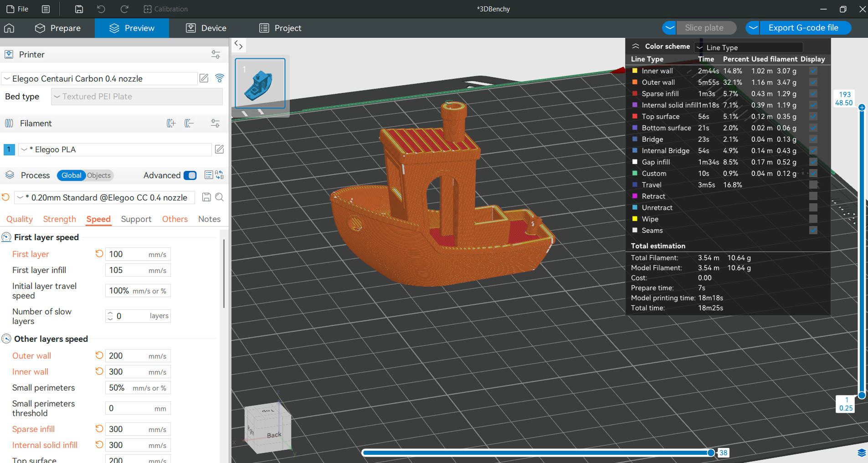The image size is (868, 463).
Task: Reset the Internal solid infill speed value
Action: click(x=99, y=444)
